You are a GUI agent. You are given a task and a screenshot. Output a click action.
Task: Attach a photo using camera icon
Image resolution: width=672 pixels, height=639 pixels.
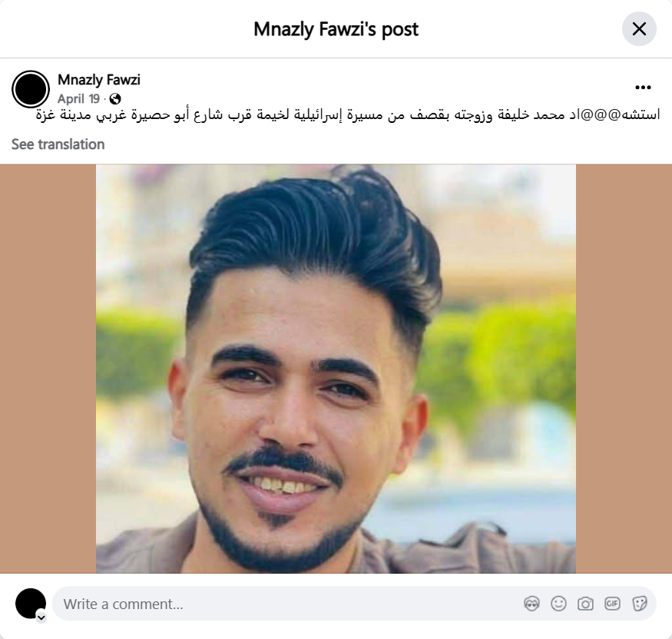(585, 604)
